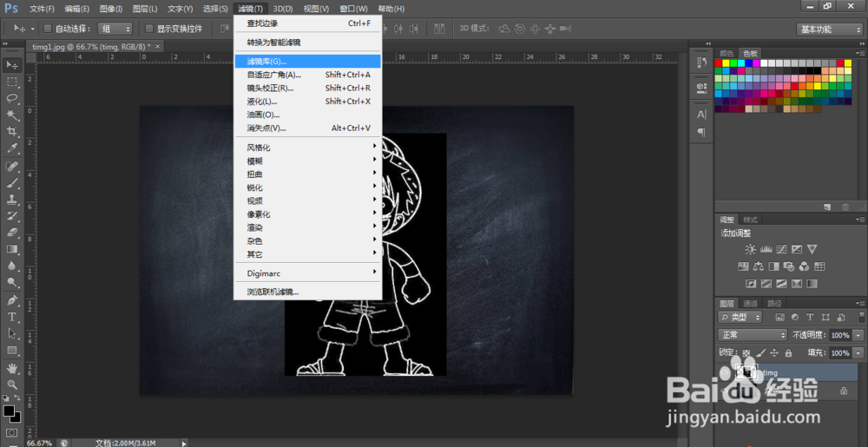Select the Move tool in toolbox
Screen dimensions: 868x447
click(x=12, y=65)
